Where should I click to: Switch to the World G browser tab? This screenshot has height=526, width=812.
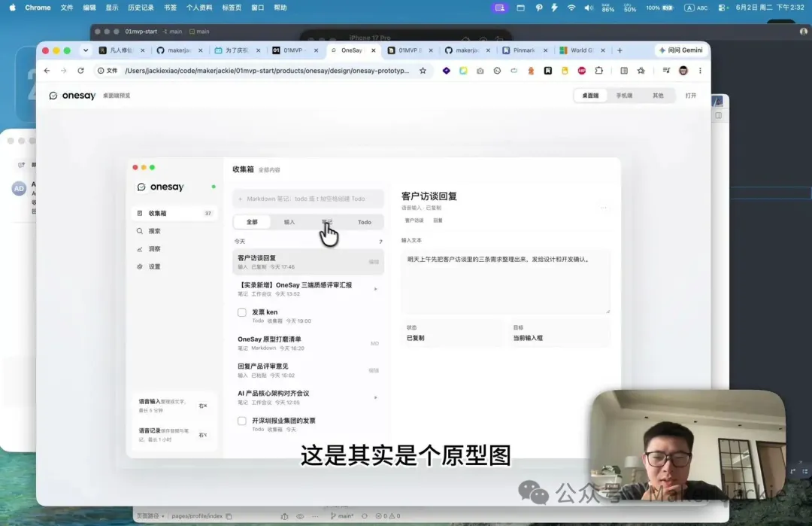click(x=581, y=50)
